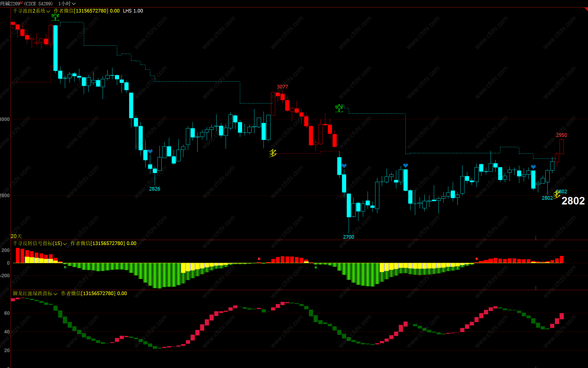Expand the 千寻反转信号指标(15) indicator menu

click(65, 244)
